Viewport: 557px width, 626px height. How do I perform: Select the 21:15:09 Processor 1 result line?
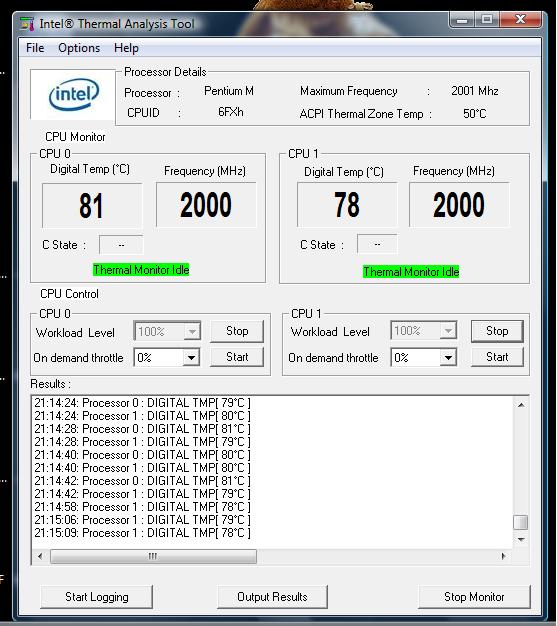point(142,533)
